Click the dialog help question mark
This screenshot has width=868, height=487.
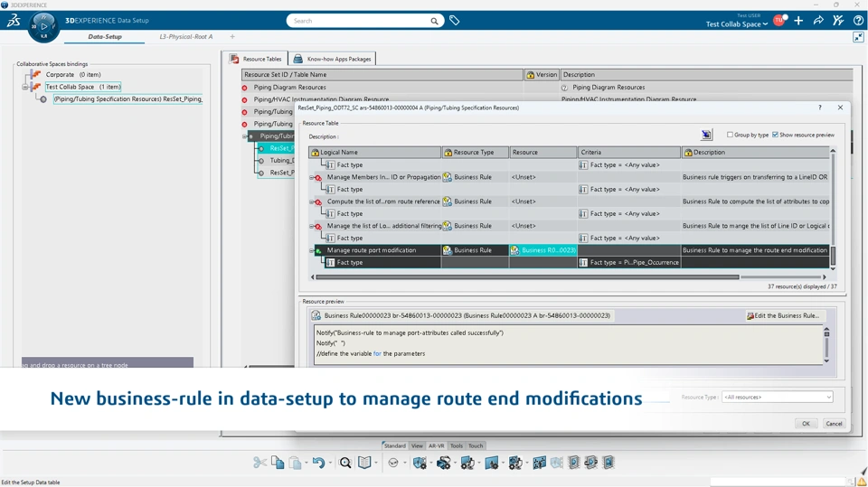click(x=820, y=108)
